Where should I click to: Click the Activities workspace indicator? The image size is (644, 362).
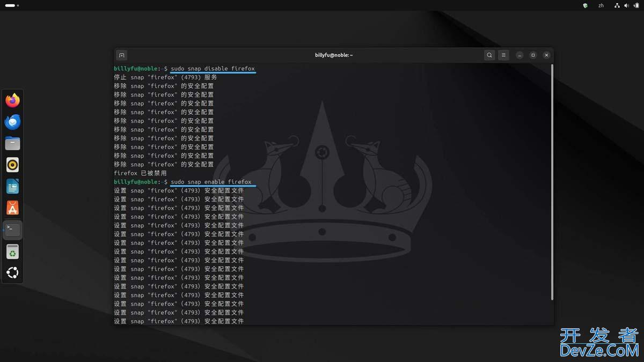tap(12, 5)
